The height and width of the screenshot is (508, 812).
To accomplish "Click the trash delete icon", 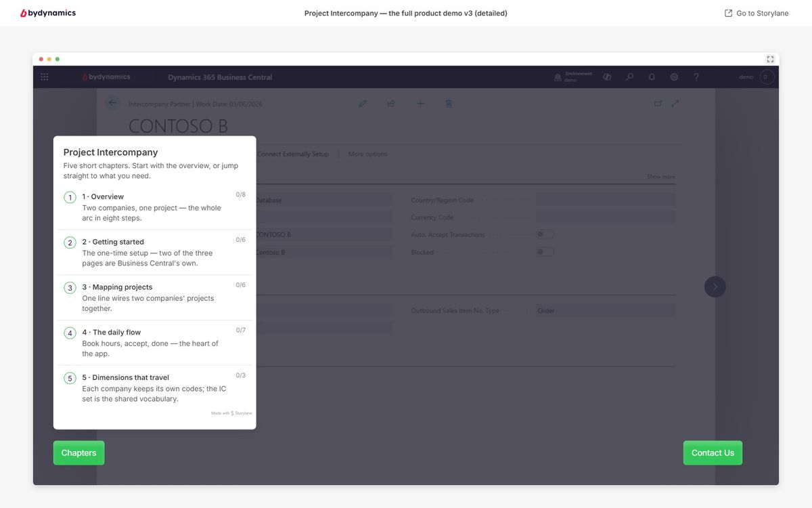I will pyautogui.click(x=449, y=104).
